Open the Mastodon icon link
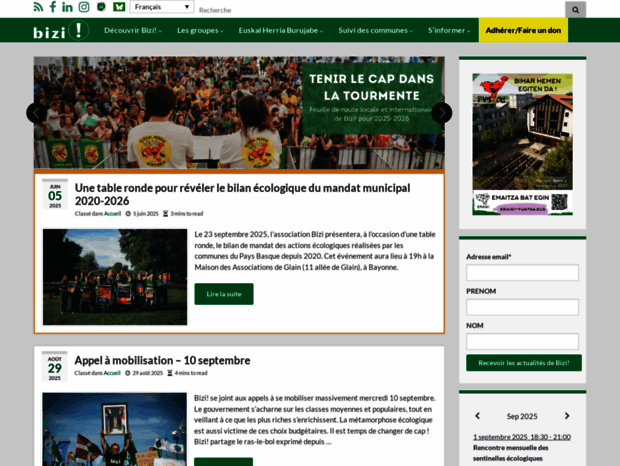Viewport: 620px width, 466px height. 101,7
